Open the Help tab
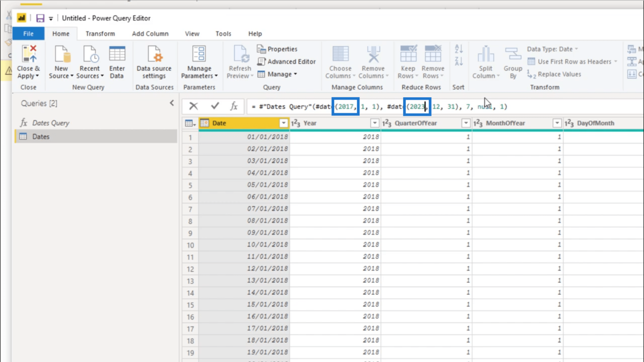The height and width of the screenshot is (362, 644). pyautogui.click(x=255, y=34)
